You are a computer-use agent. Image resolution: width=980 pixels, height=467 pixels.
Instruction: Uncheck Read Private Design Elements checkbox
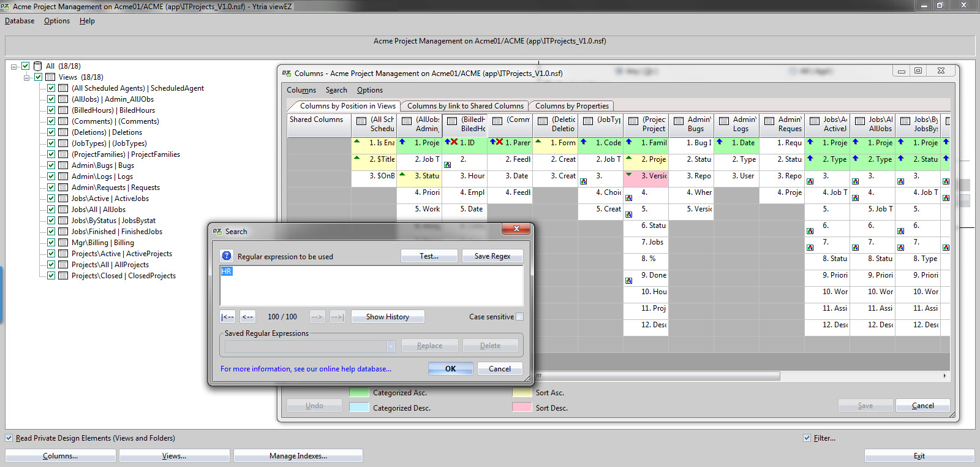pyautogui.click(x=9, y=438)
